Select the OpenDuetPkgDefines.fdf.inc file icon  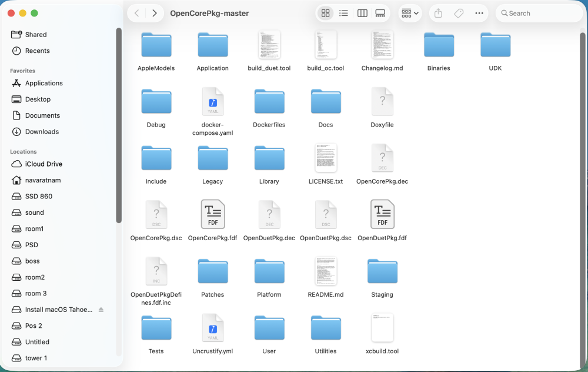click(156, 271)
